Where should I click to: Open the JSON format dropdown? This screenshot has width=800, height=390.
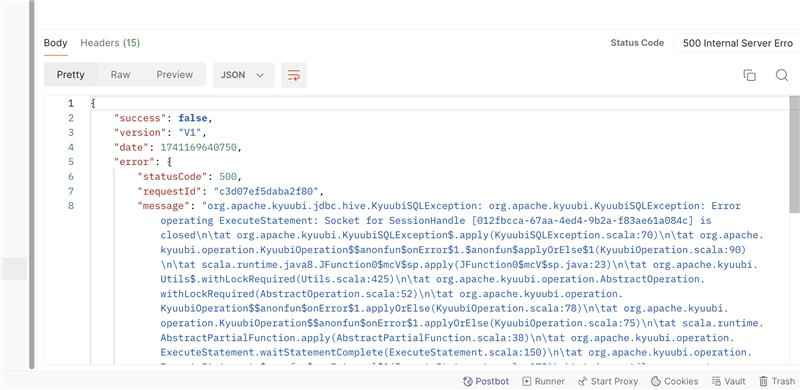click(243, 75)
